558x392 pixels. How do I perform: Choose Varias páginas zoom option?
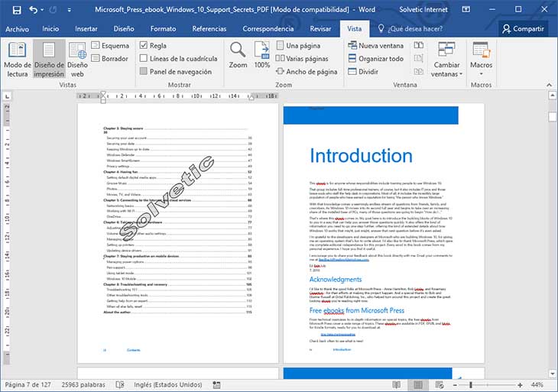coord(302,58)
